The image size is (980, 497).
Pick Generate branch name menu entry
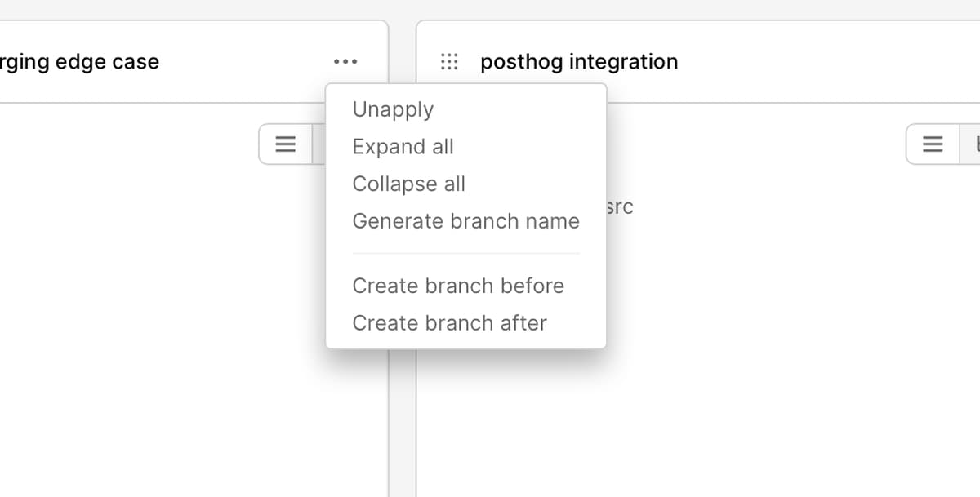(x=465, y=221)
